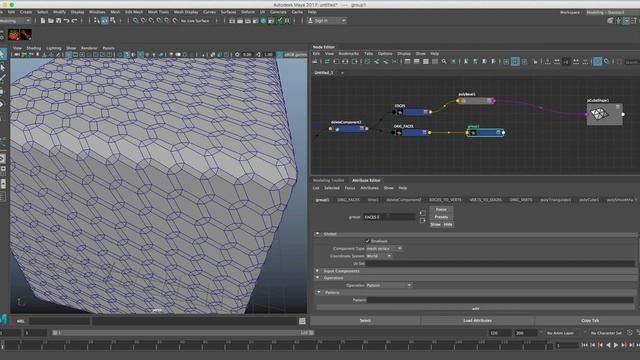Click the input connection icon beside group field
This screenshot has width=640, height=360.
pyautogui.click(x=422, y=213)
